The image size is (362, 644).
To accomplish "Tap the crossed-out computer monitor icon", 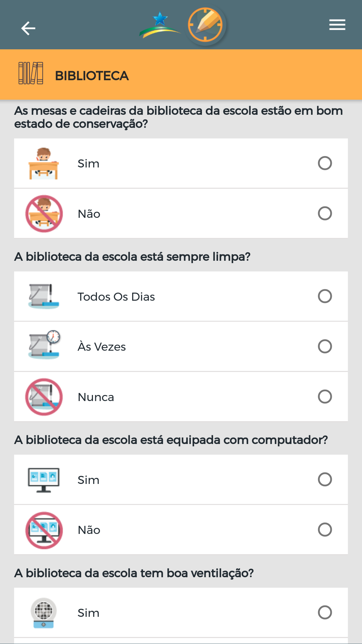I will tap(44, 530).
